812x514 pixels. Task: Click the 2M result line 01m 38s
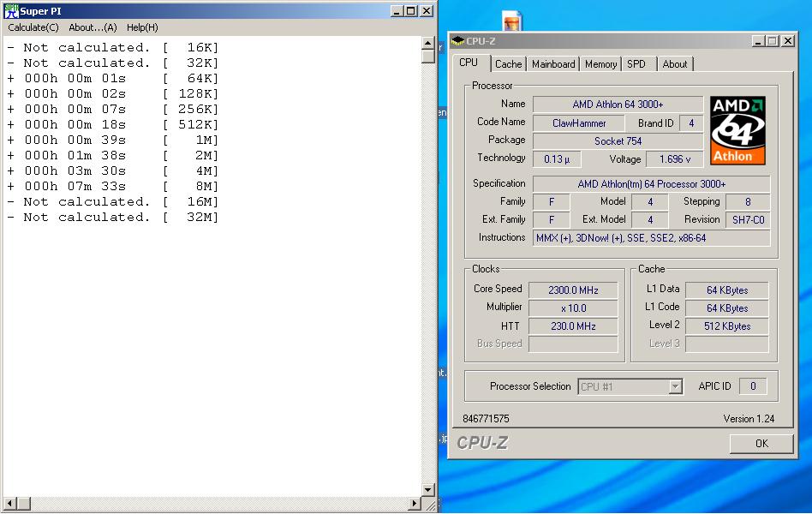[112, 155]
